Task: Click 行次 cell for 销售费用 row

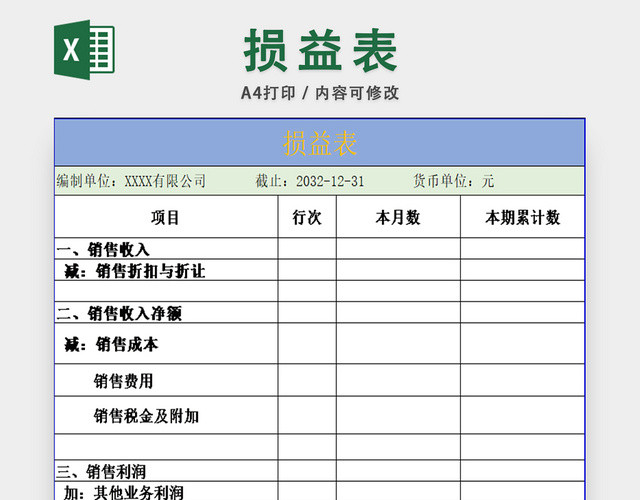Action: click(x=307, y=380)
